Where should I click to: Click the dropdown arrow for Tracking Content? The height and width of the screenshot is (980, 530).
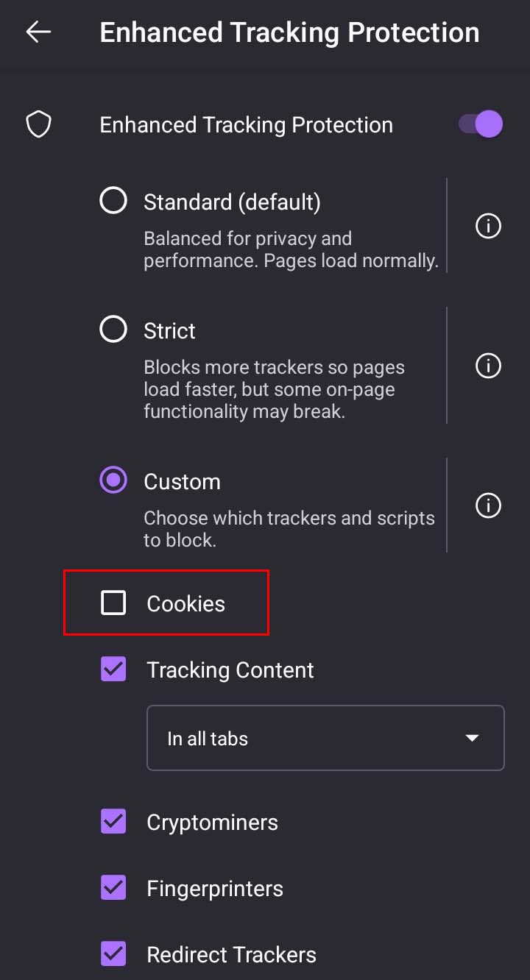(x=473, y=738)
